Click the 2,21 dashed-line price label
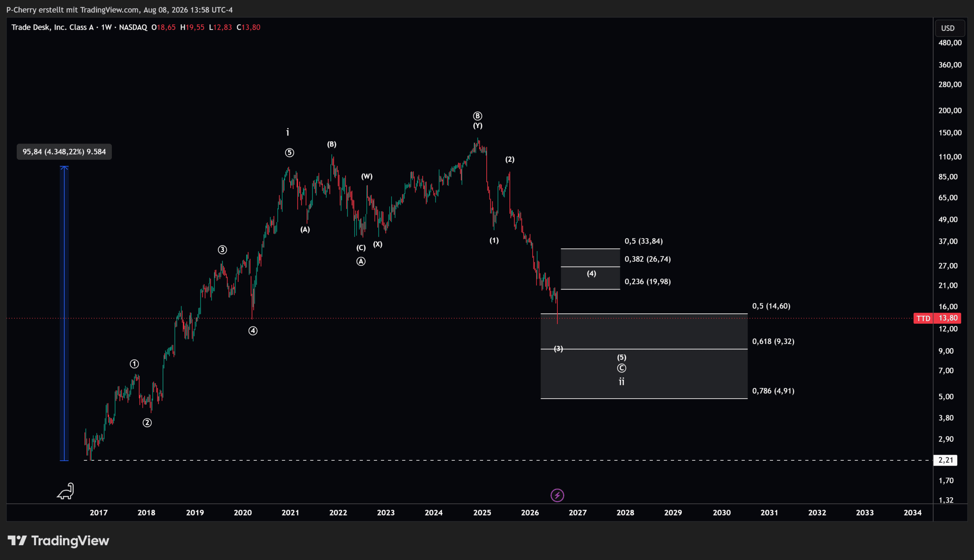 (x=945, y=460)
